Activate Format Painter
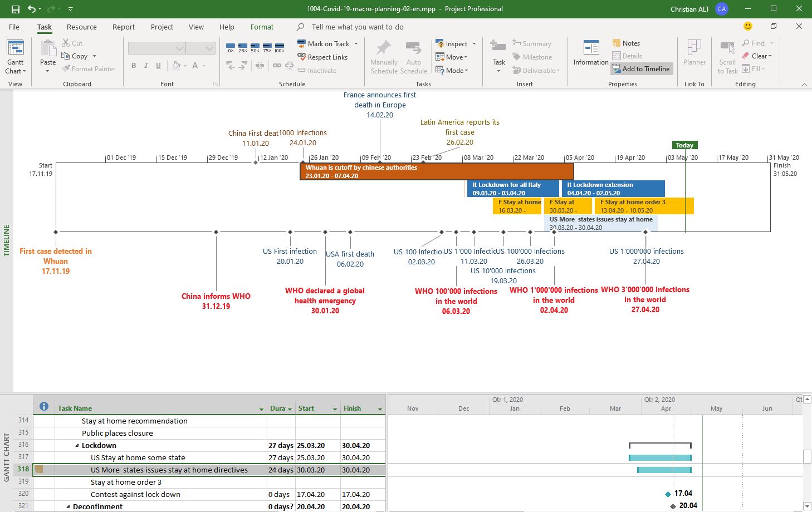Screen dimensions: 812x512 pyautogui.click(x=89, y=68)
